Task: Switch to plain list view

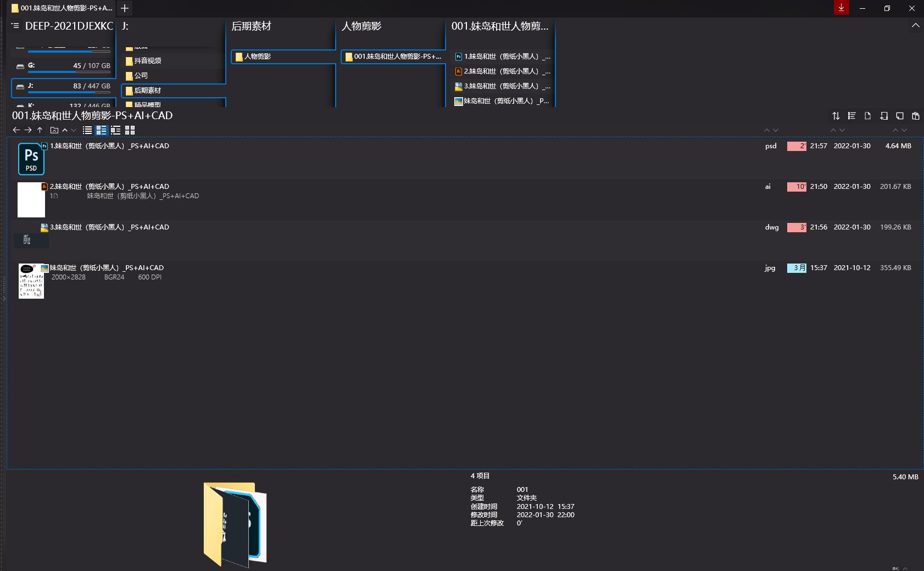Action: click(87, 130)
